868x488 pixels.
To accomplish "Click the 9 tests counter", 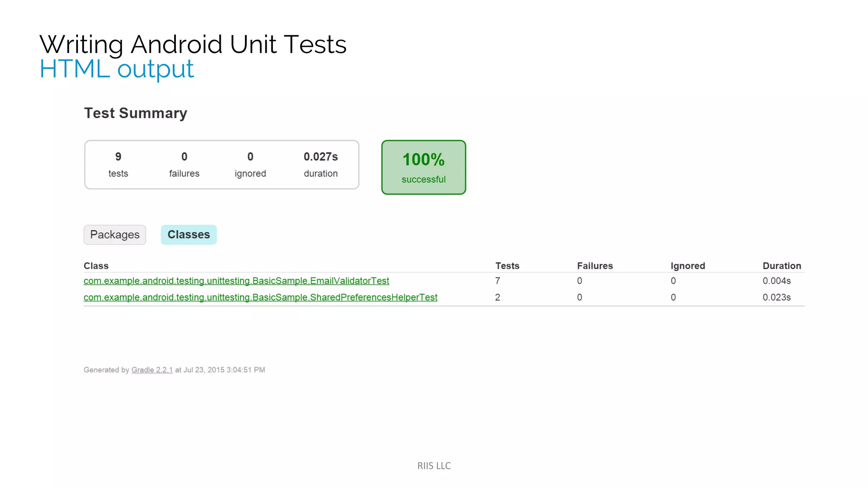I will (x=118, y=164).
